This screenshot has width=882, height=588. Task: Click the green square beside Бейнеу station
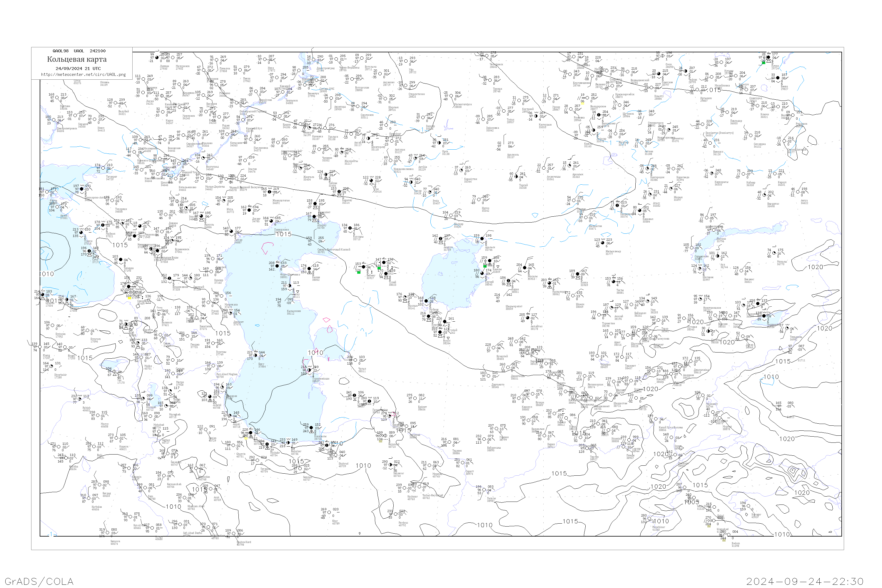[x=359, y=272]
